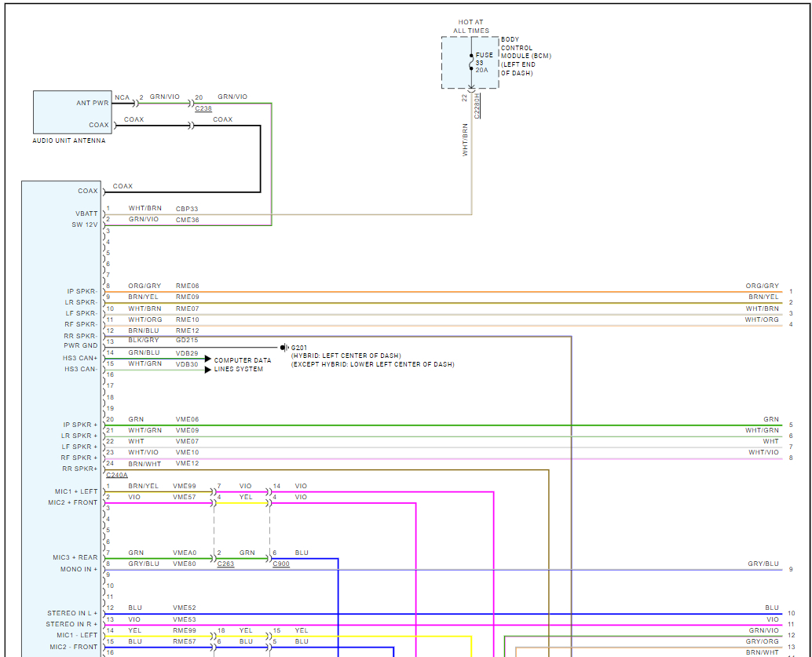Click the C900 connector link

(280, 564)
